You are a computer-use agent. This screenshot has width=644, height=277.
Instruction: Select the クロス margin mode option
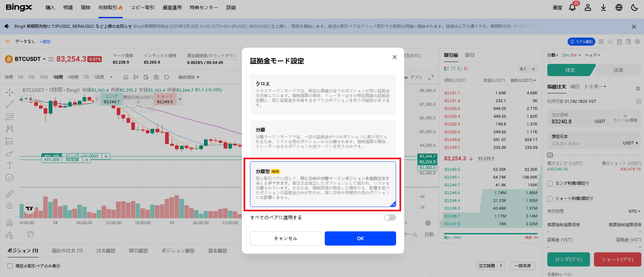click(323, 94)
